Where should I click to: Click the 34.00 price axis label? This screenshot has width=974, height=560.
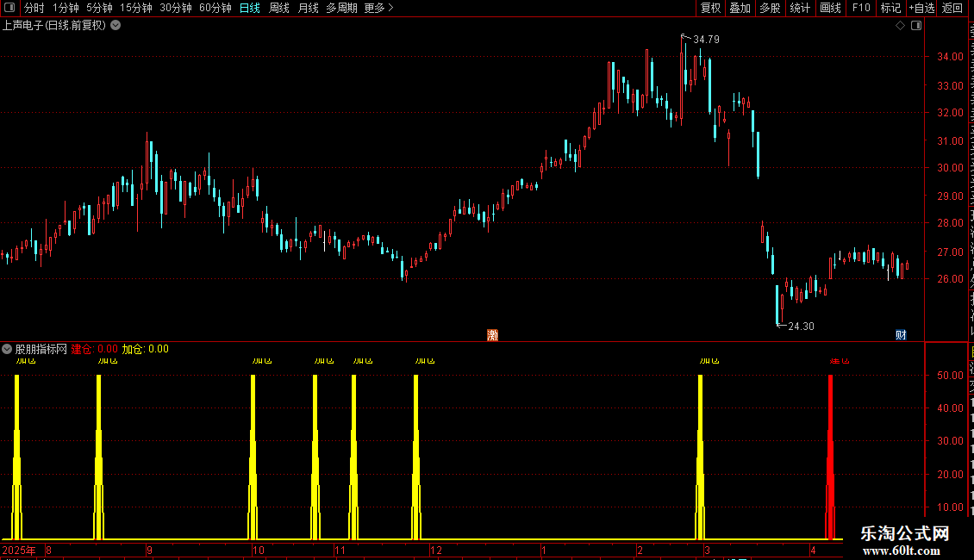coord(950,57)
